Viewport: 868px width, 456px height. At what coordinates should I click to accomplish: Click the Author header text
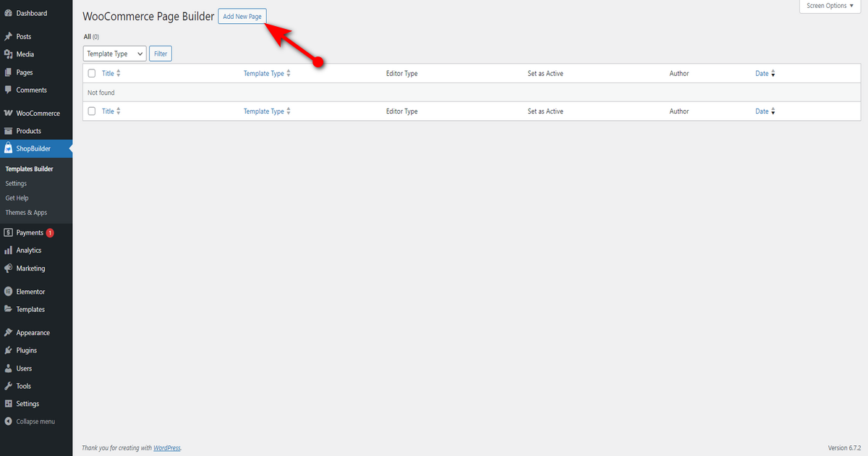click(679, 73)
